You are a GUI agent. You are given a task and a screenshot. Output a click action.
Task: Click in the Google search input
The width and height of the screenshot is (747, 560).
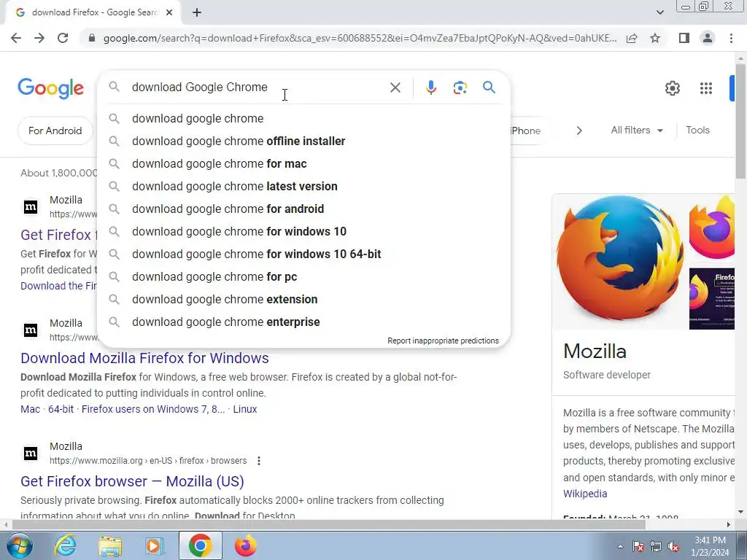[258, 87]
